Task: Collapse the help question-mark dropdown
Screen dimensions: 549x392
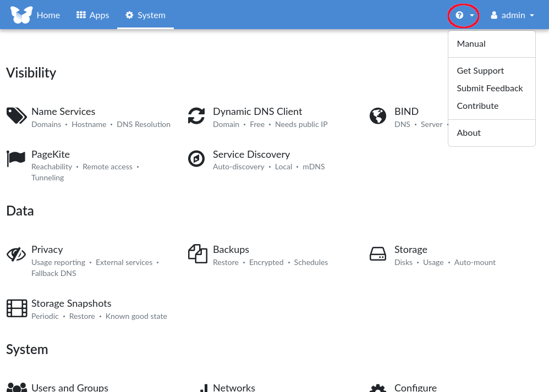Action: click(464, 15)
